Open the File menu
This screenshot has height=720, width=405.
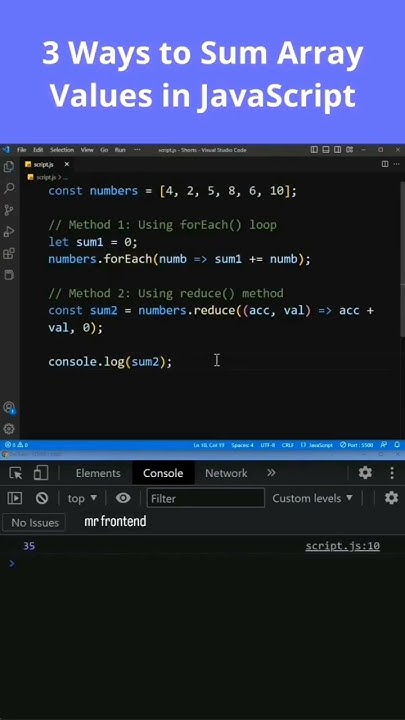(x=22, y=150)
